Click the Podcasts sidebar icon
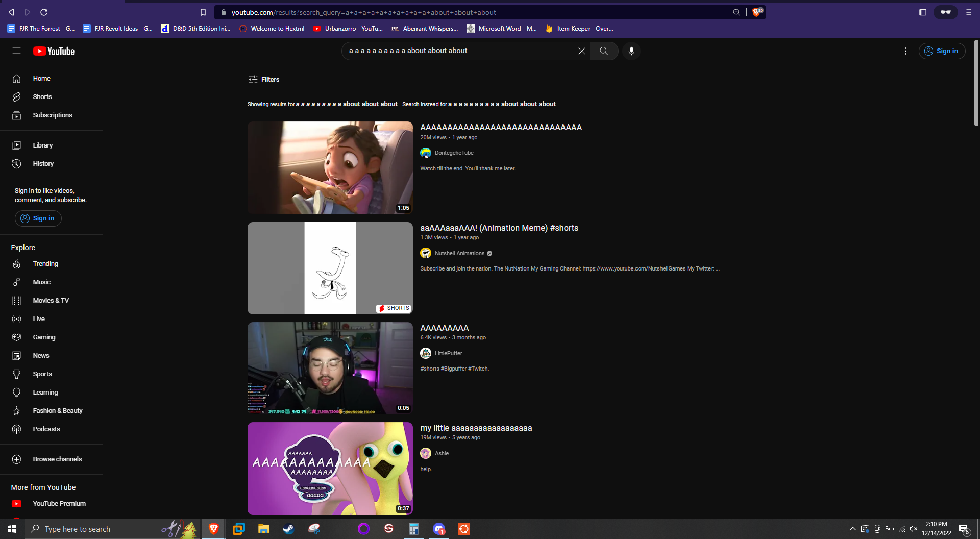 coord(17,429)
